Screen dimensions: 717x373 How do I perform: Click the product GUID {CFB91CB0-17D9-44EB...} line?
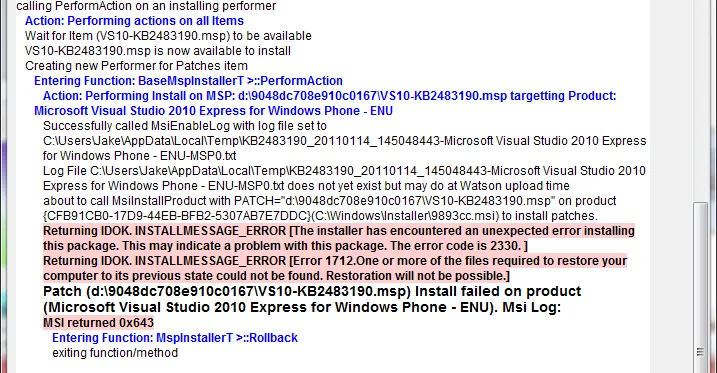(x=320, y=216)
